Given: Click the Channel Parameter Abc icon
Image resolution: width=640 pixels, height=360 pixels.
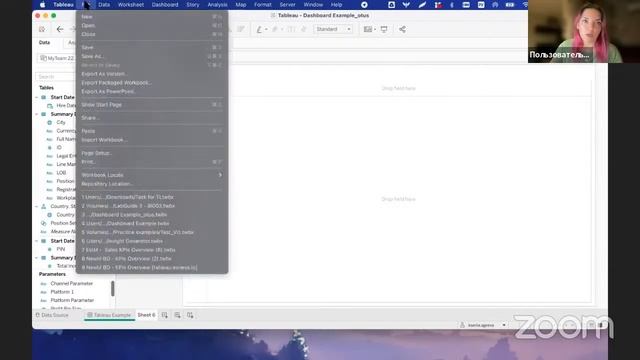Looking at the screenshot, I should (x=44, y=283).
